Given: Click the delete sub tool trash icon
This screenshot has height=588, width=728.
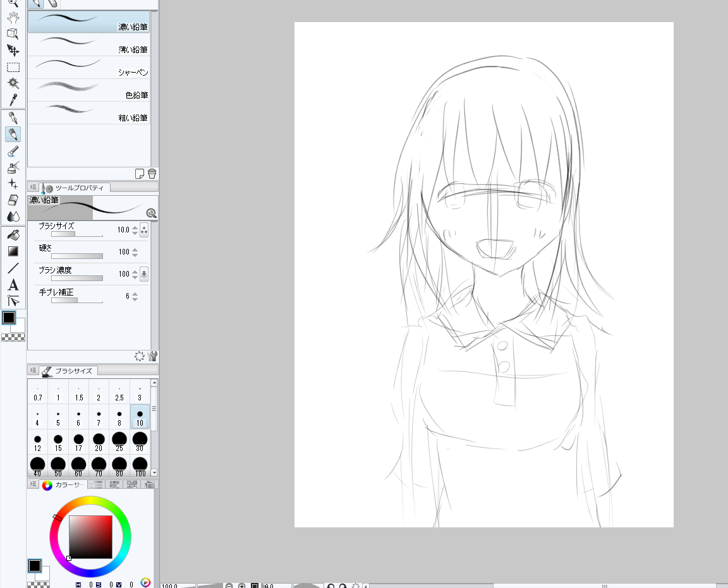Looking at the screenshot, I should click(x=152, y=174).
